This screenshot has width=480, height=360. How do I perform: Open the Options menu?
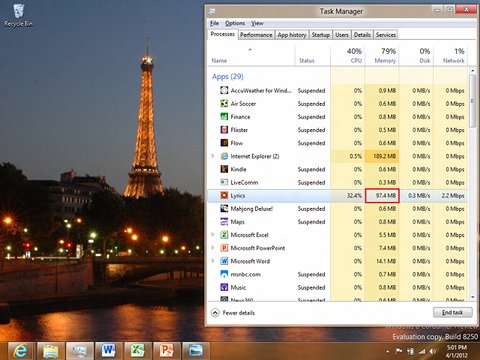(235, 23)
